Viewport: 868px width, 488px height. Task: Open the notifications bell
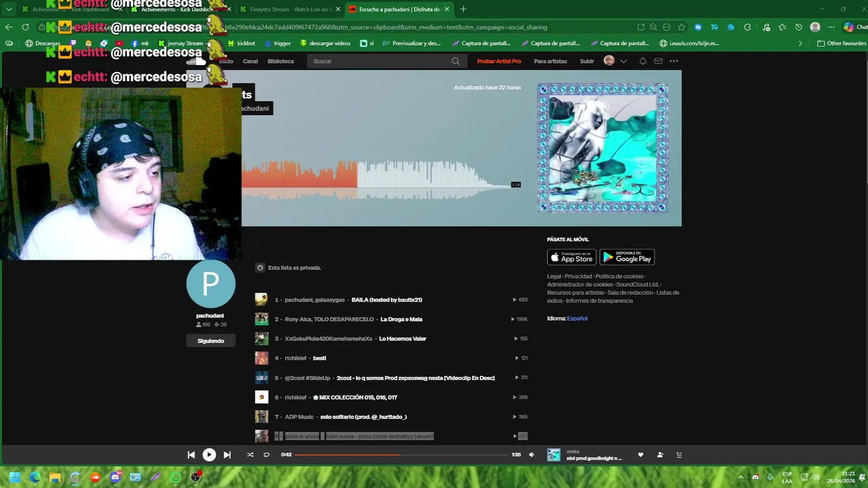point(643,61)
